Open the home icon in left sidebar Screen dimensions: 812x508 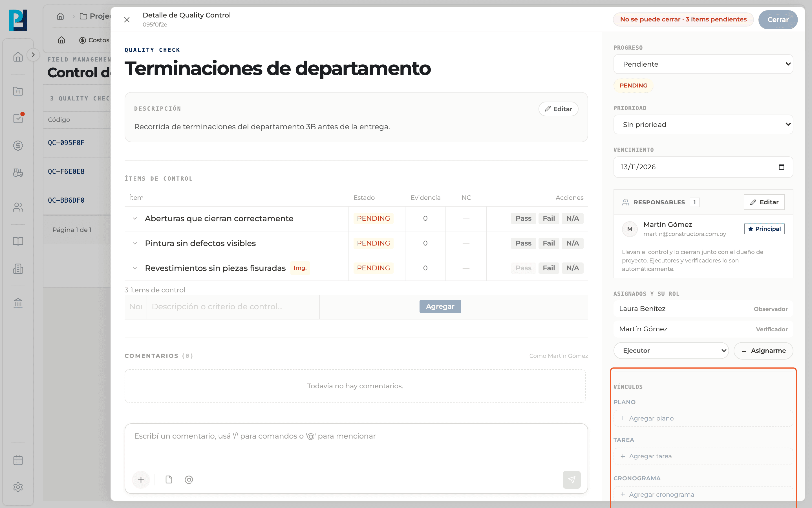point(18,57)
